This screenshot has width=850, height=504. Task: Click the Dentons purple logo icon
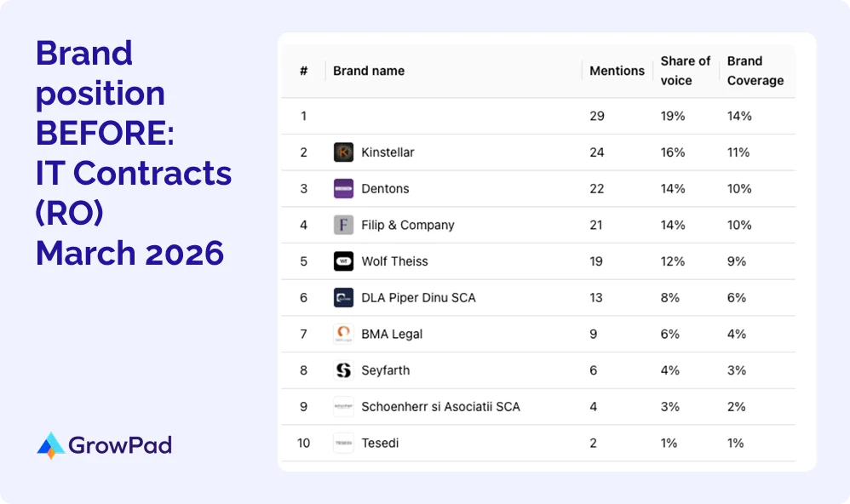343,189
